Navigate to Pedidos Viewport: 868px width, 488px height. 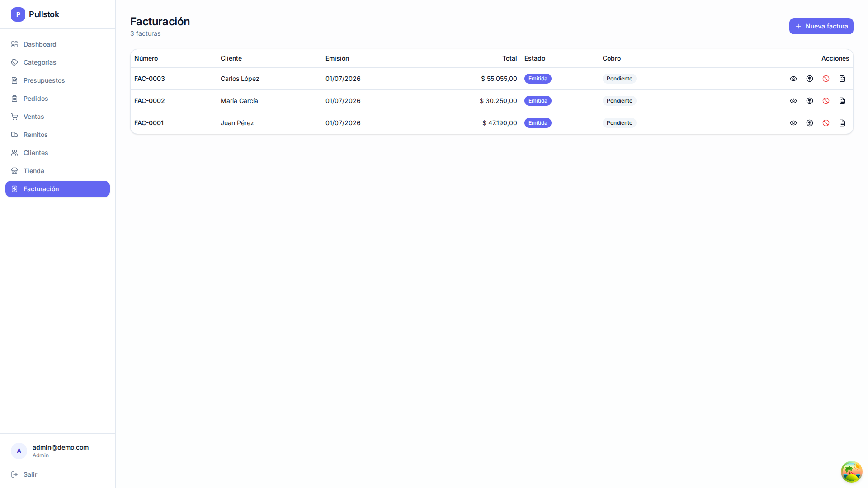click(57, 99)
